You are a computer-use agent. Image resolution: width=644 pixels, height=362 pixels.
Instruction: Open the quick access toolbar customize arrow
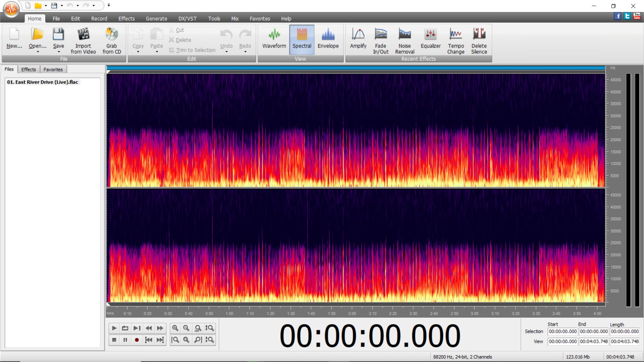tap(109, 5)
